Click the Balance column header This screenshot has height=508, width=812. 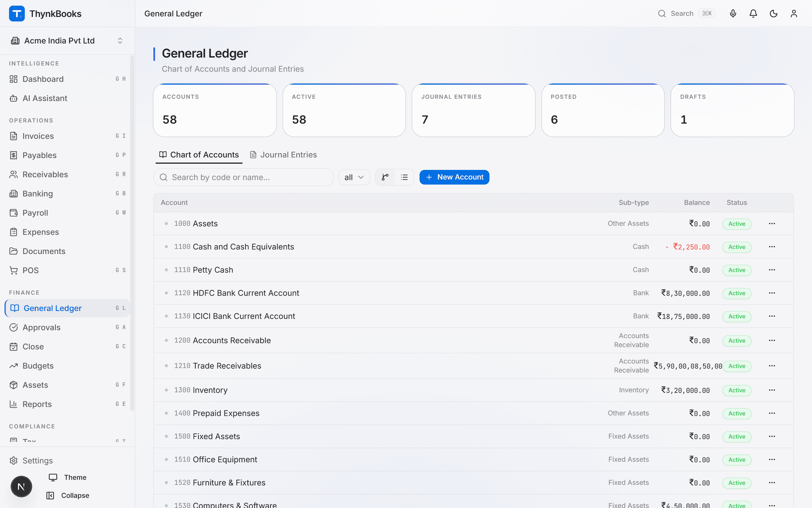point(697,203)
